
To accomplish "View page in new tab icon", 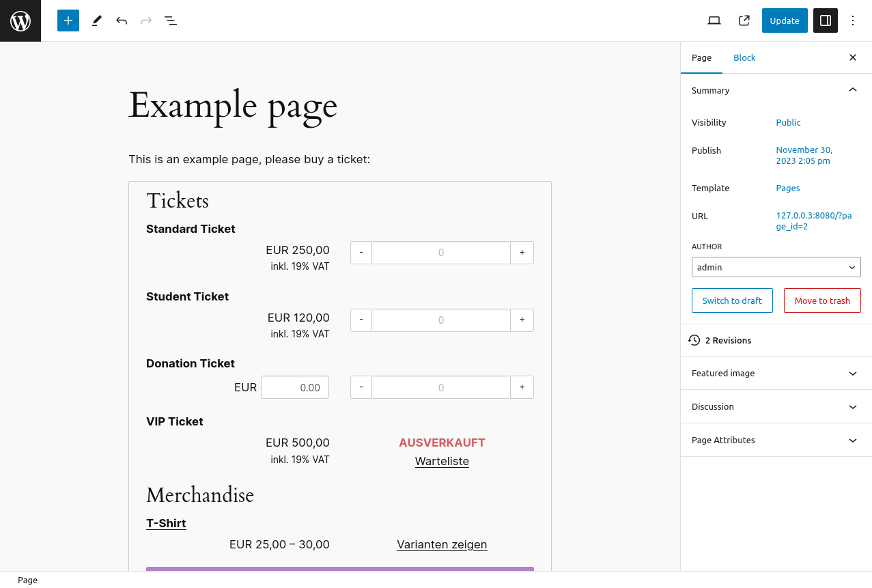I will coord(744,20).
